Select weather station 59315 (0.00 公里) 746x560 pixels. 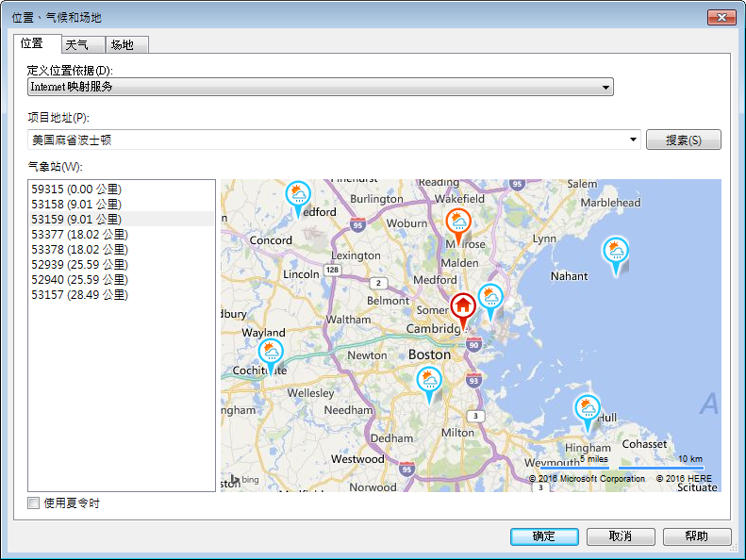122,189
